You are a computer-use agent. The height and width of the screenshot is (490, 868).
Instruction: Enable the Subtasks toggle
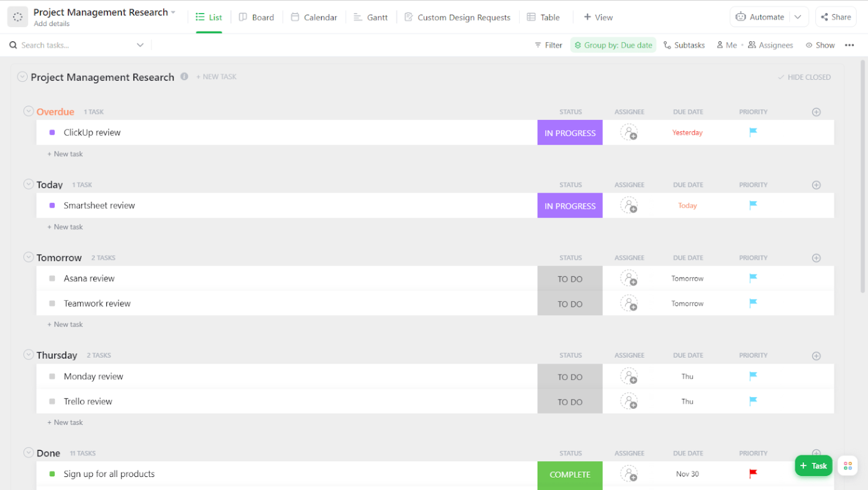(684, 45)
